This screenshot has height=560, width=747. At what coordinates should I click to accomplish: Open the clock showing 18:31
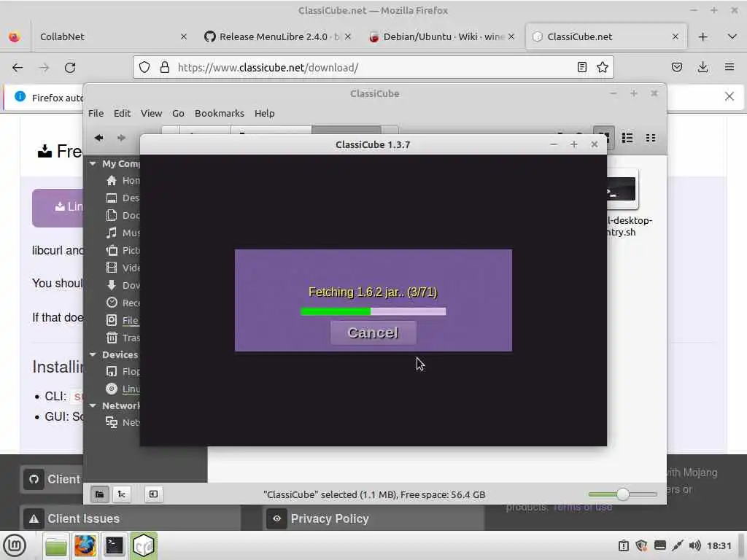pyautogui.click(x=719, y=545)
